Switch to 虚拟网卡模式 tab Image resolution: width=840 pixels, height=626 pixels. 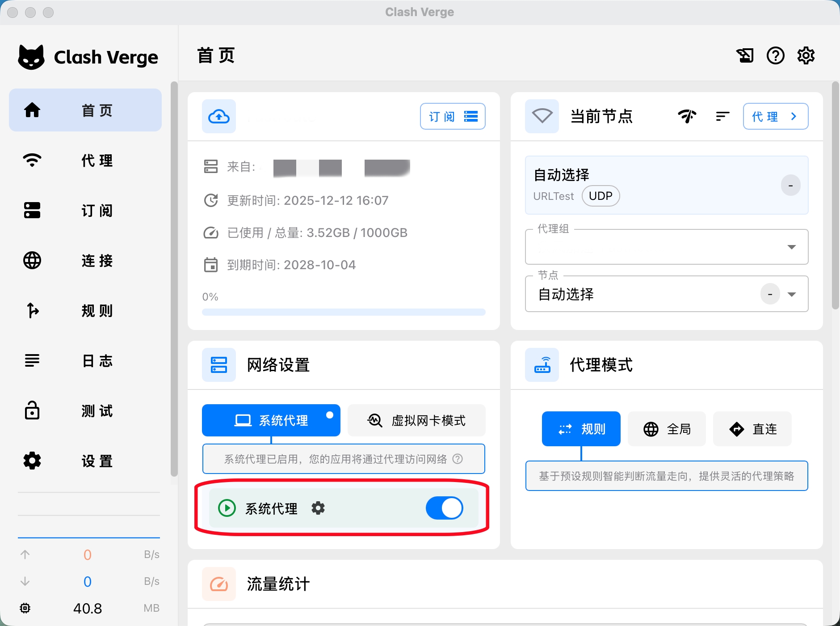tap(416, 420)
